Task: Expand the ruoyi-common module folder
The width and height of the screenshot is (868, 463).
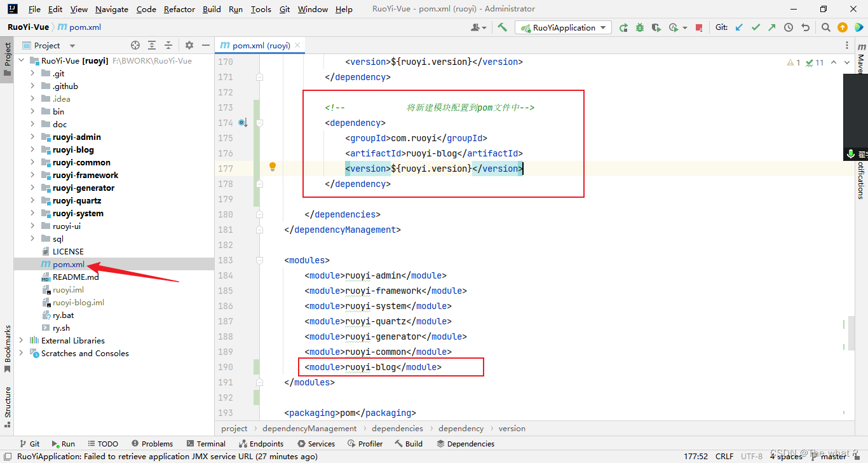Action: pos(32,162)
